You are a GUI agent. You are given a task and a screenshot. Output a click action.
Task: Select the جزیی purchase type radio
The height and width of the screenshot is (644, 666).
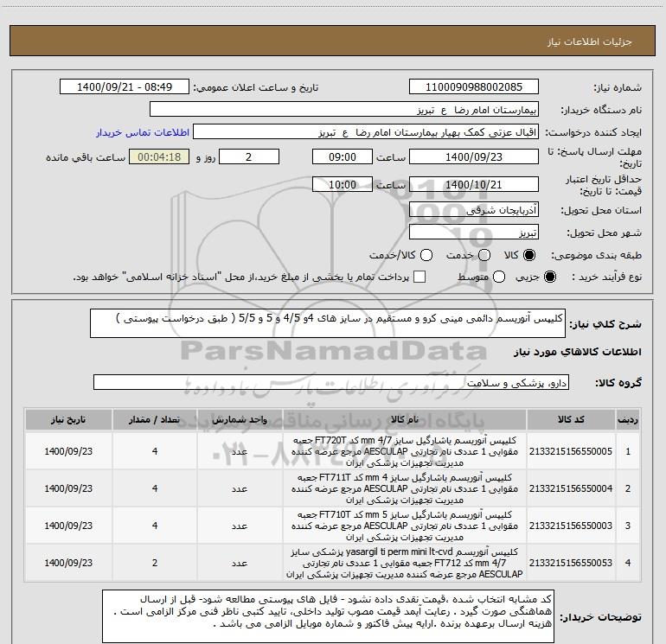pyautogui.click(x=549, y=277)
